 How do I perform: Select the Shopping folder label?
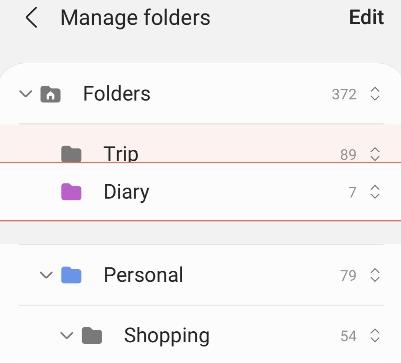[x=167, y=336]
